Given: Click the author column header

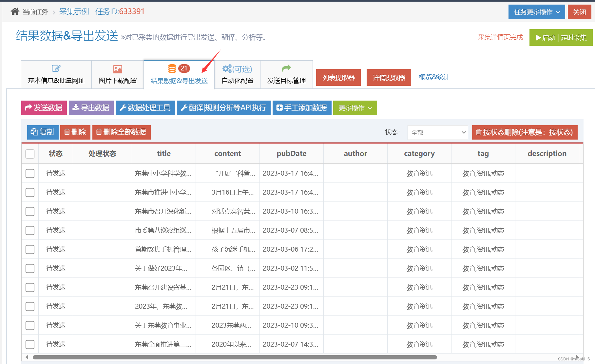Looking at the screenshot, I should (x=355, y=154).
